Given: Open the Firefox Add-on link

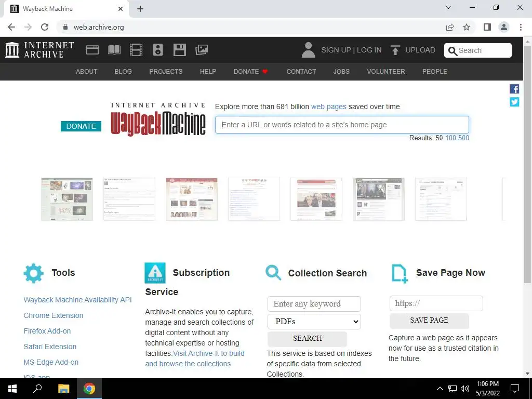Looking at the screenshot, I should click(47, 331).
